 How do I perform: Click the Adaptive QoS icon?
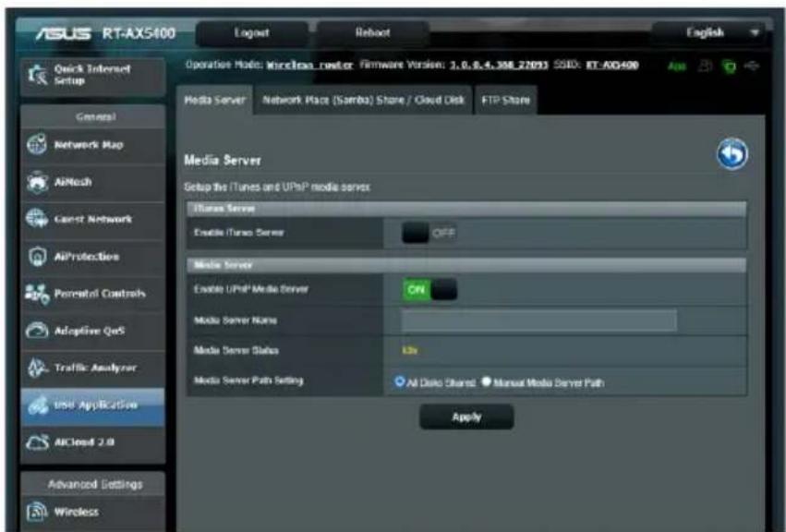[37, 331]
